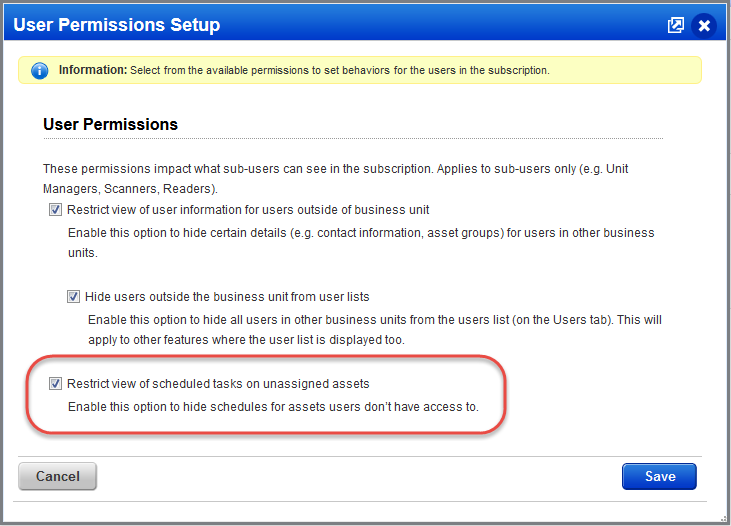Image resolution: width=731 pixels, height=526 pixels.
Task: Click the resize grip in the dialog corner
Action: (723, 518)
